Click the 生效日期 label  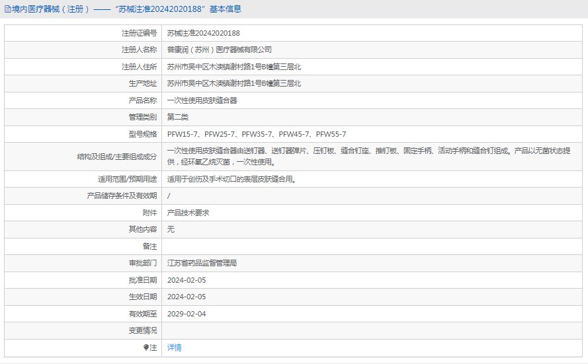[x=143, y=297]
